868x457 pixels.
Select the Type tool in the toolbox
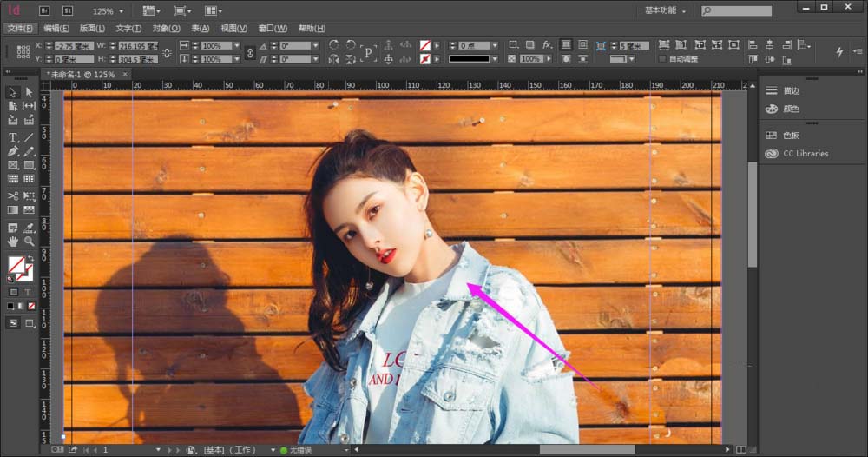tap(13, 137)
